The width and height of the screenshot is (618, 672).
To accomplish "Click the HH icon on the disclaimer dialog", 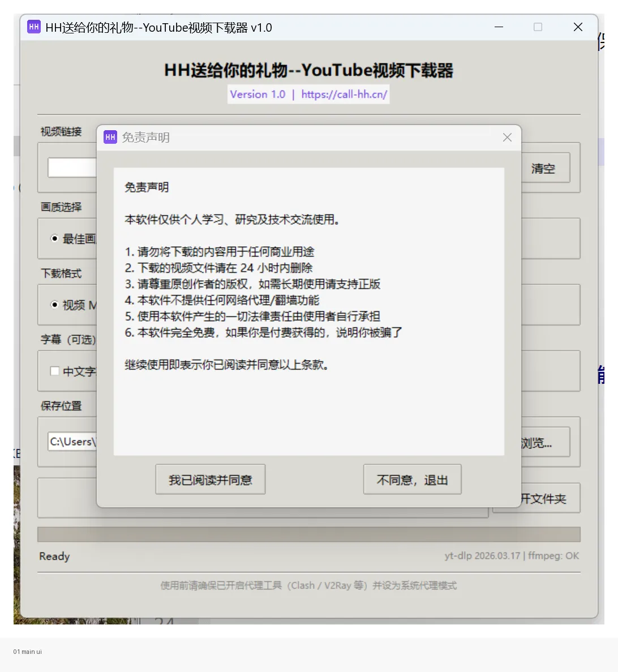I will click(110, 137).
